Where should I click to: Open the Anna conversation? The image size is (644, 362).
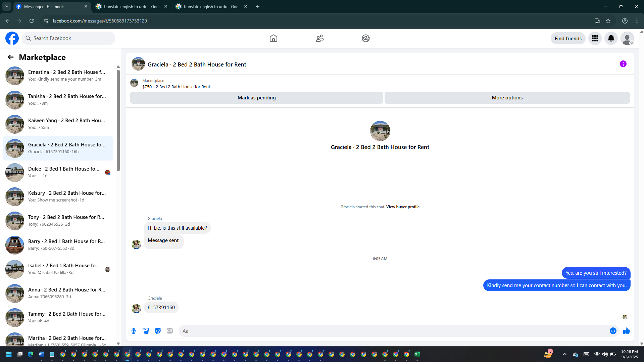tap(58, 293)
